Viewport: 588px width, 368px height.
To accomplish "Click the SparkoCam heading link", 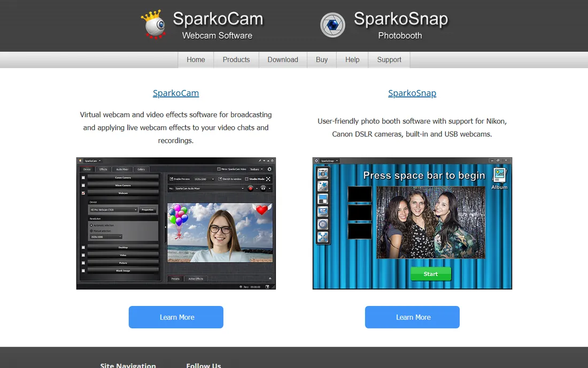I will 176,93.
